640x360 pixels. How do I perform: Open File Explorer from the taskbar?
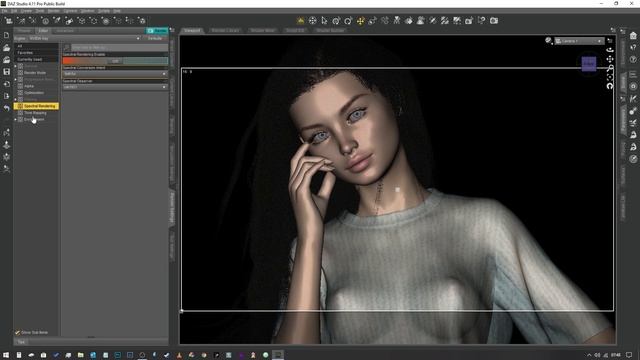[80, 355]
